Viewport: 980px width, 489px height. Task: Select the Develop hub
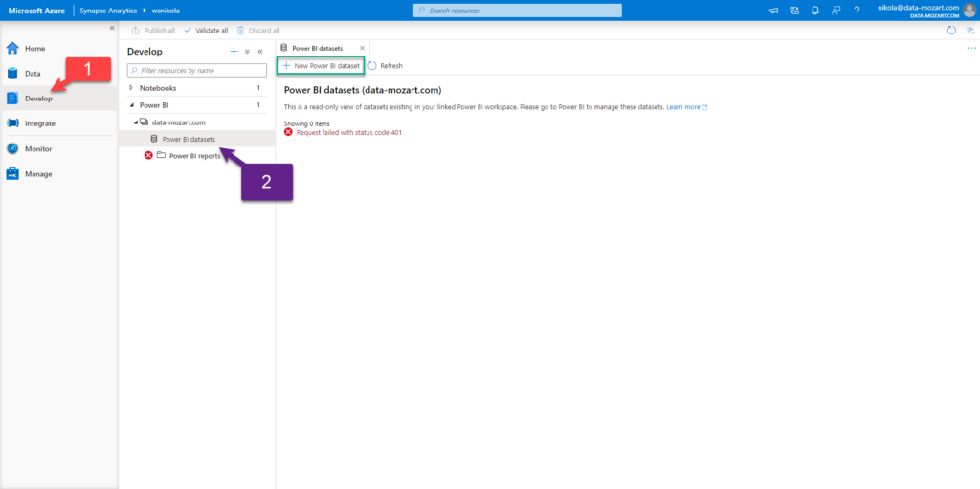(x=58, y=99)
